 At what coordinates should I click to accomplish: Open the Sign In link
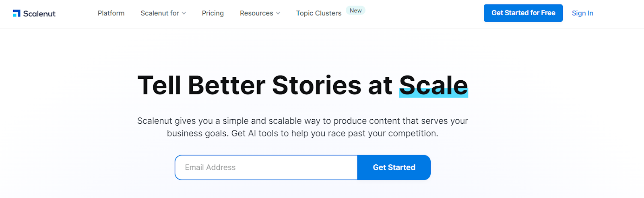[582, 13]
